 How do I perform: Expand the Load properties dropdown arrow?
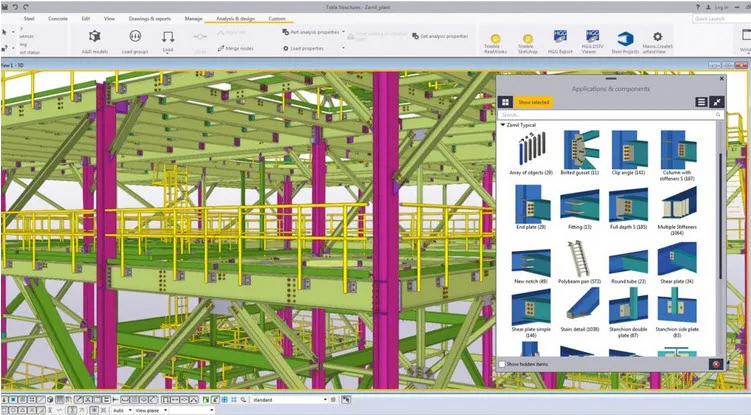coord(343,48)
